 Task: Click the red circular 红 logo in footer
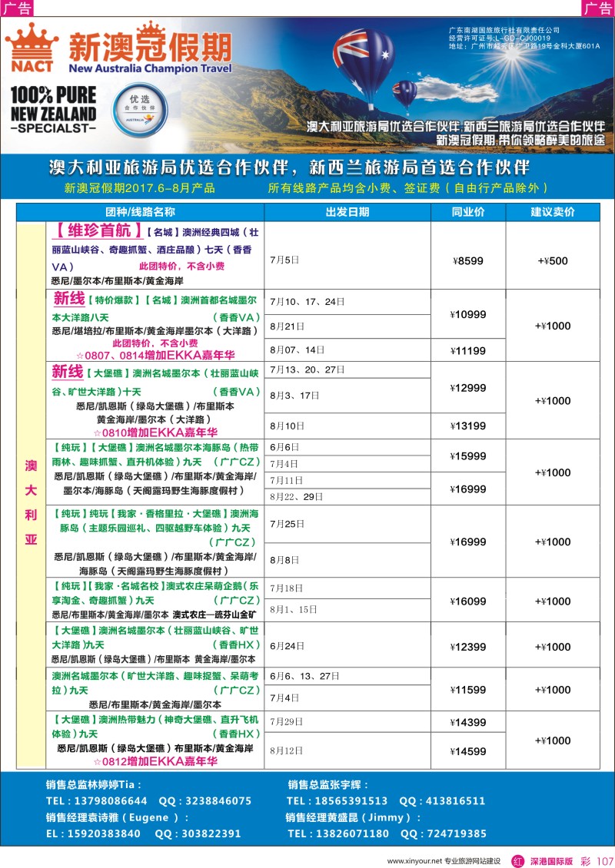click(x=517, y=861)
